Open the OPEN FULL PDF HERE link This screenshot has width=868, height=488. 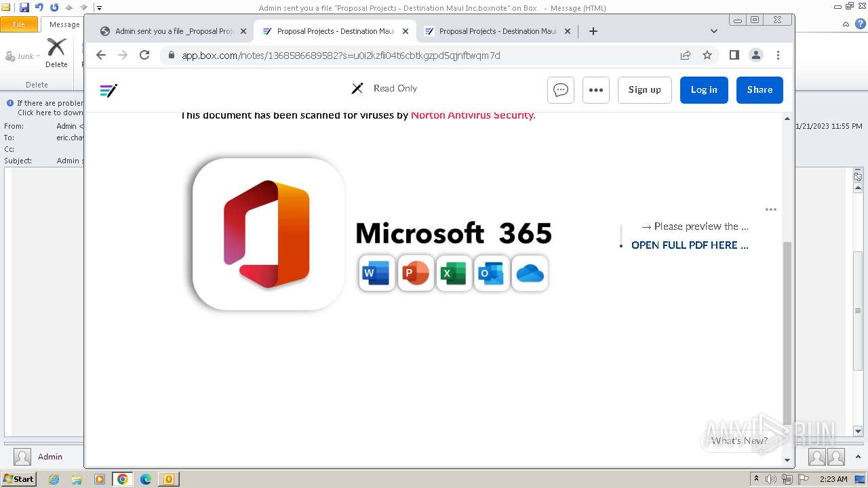tap(690, 245)
